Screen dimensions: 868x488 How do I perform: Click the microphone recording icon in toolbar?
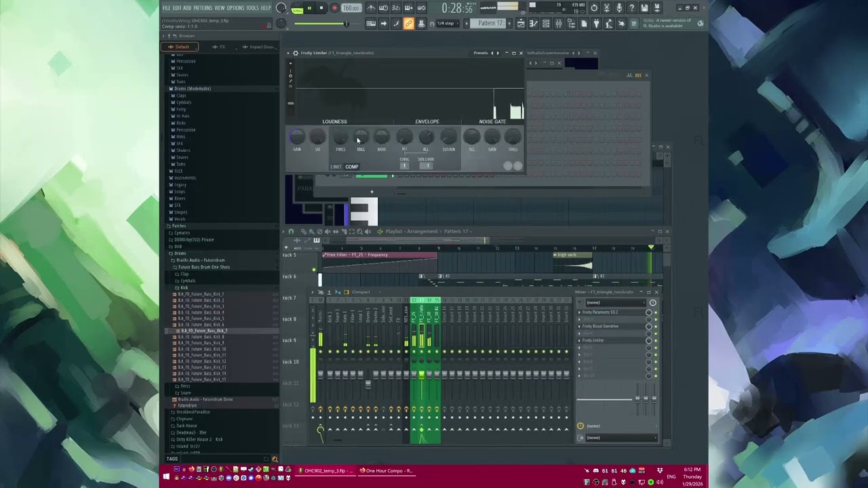619,8
